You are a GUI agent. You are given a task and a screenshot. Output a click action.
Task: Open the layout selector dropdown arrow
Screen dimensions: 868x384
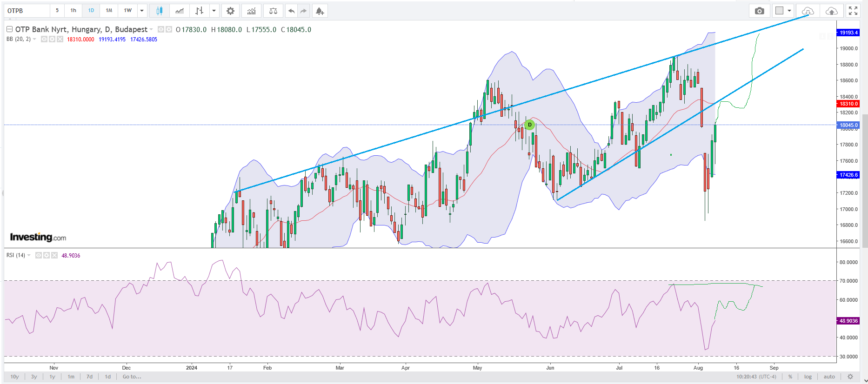click(x=789, y=11)
